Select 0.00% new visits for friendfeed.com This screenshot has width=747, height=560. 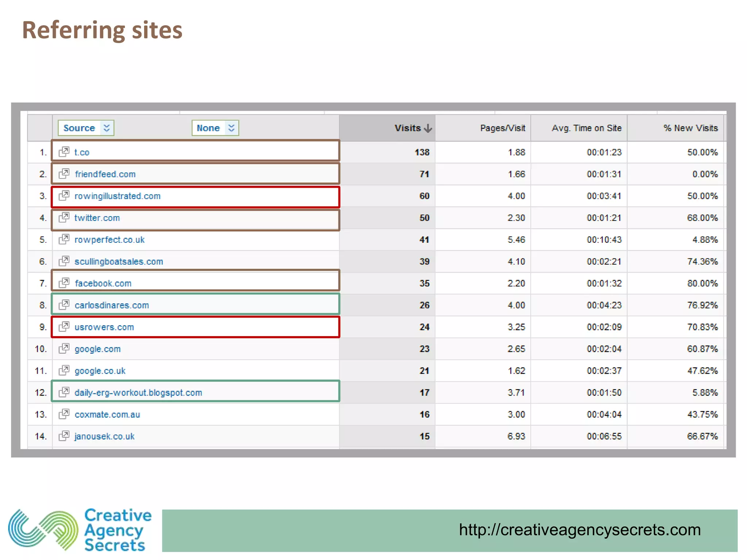(705, 174)
